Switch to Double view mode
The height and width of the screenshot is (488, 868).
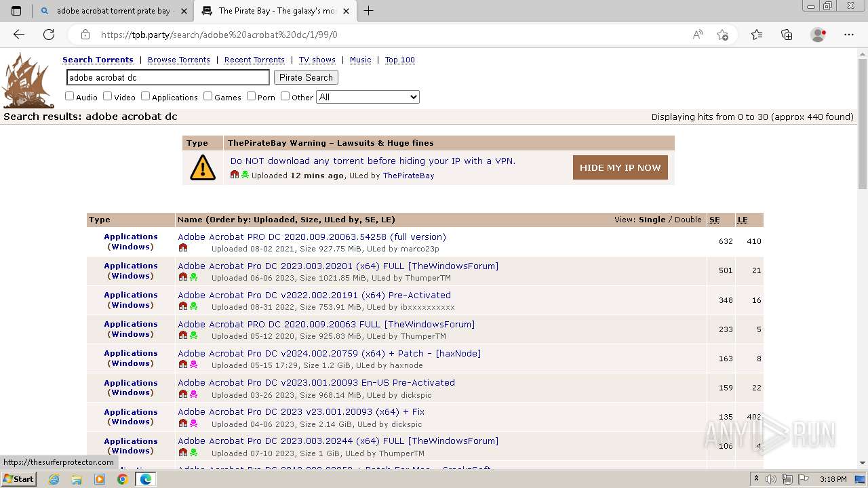pyautogui.click(x=688, y=220)
